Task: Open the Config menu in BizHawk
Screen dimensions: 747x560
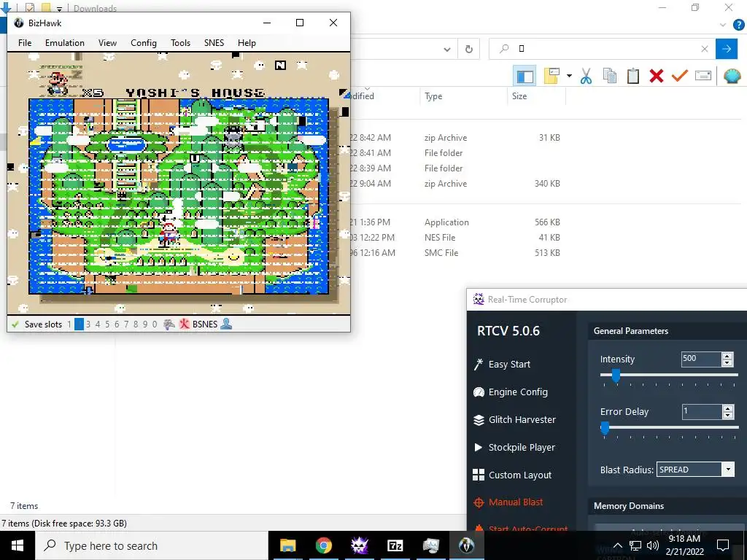Action: click(x=144, y=43)
